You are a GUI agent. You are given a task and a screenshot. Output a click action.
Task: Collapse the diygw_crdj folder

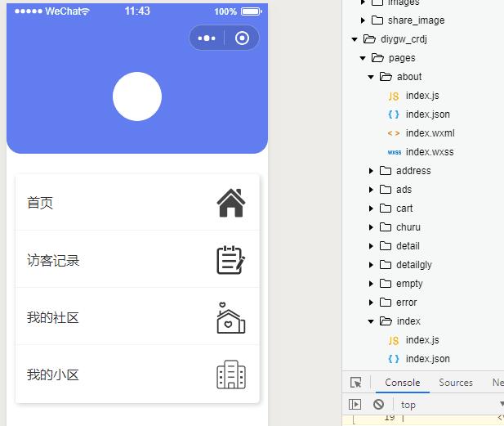point(355,39)
